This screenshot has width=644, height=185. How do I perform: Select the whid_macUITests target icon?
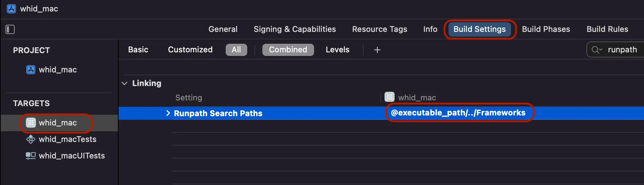tap(31, 156)
